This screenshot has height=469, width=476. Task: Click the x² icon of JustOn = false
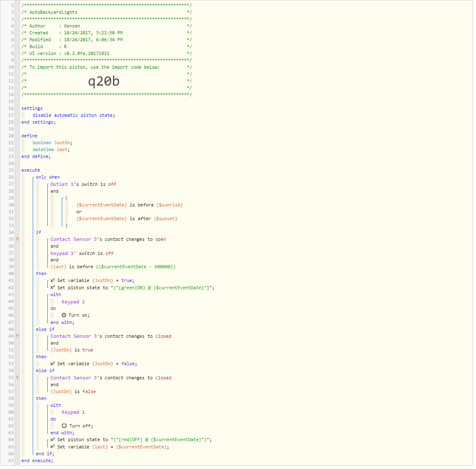[x=53, y=364]
